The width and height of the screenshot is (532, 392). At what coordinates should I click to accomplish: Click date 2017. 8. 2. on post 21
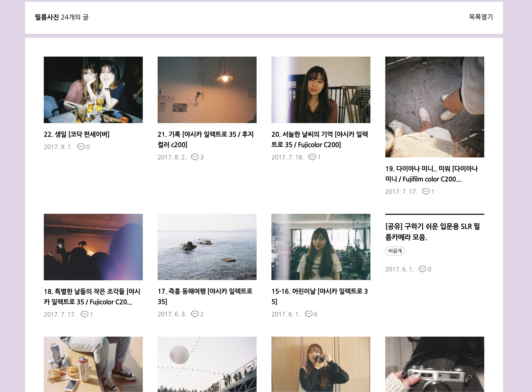click(x=172, y=157)
